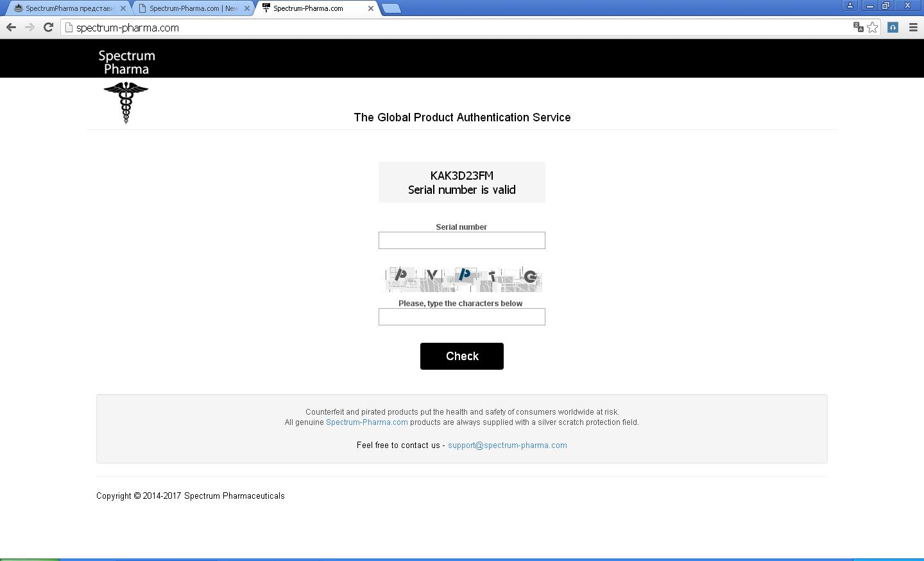The width and height of the screenshot is (924, 561).
Task: Click the caduceus logo image
Action: [126, 102]
